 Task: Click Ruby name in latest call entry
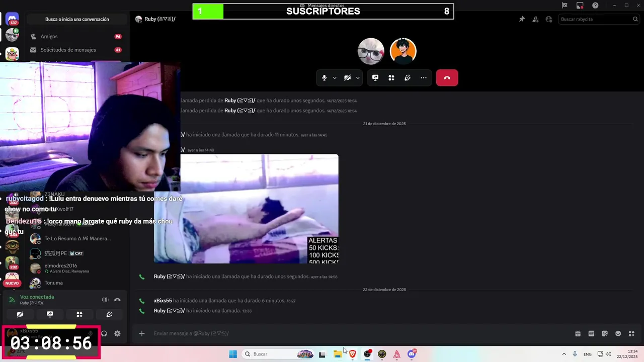tap(169, 311)
